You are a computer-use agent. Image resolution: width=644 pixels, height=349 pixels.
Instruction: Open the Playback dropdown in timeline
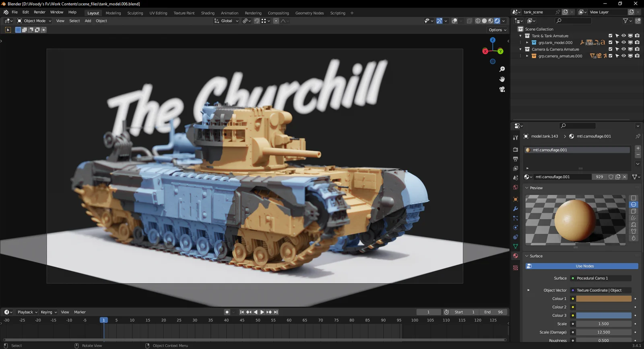[27, 312]
